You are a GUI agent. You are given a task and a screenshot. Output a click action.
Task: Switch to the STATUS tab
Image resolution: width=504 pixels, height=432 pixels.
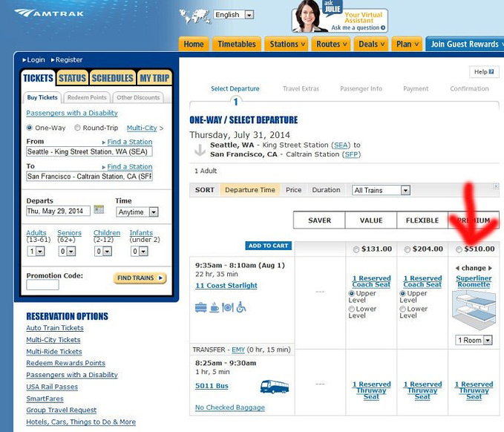click(x=72, y=78)
